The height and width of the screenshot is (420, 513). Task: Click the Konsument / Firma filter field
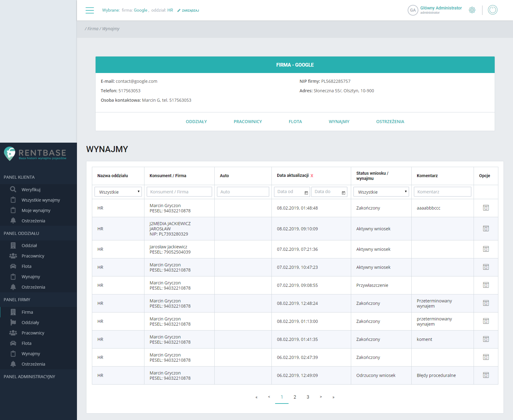tap(179, 192)
